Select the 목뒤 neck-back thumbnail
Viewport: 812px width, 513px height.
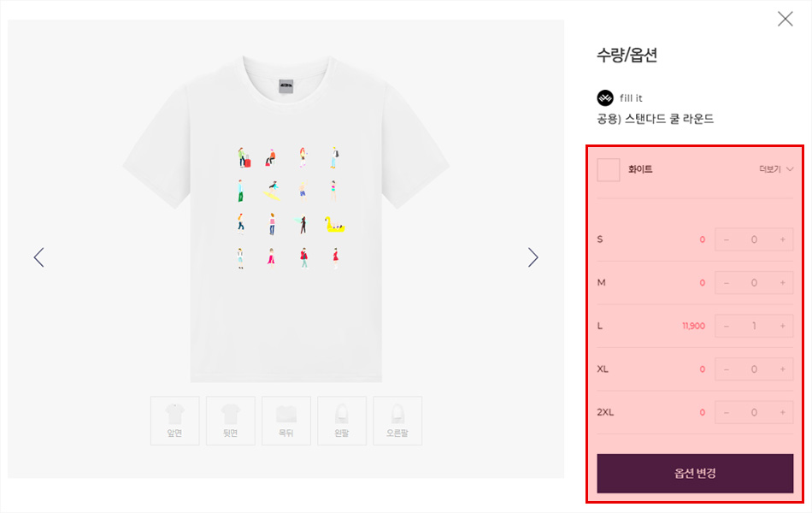pyautogui.click(x=285, y=420)
